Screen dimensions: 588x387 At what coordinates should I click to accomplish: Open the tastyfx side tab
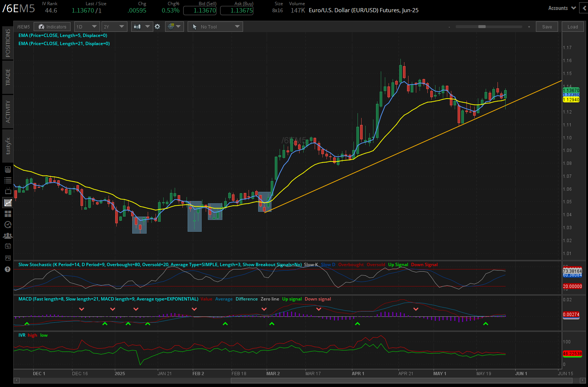pos(8,146)
